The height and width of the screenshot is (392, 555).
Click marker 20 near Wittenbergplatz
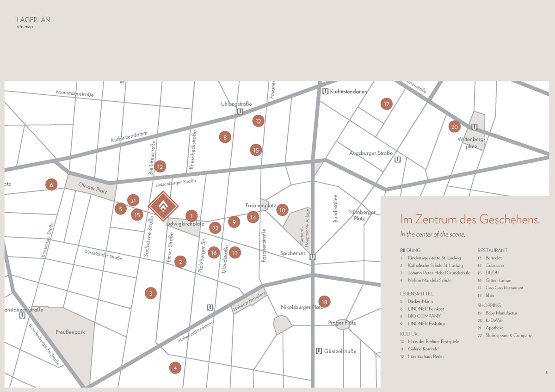point(454,127)
